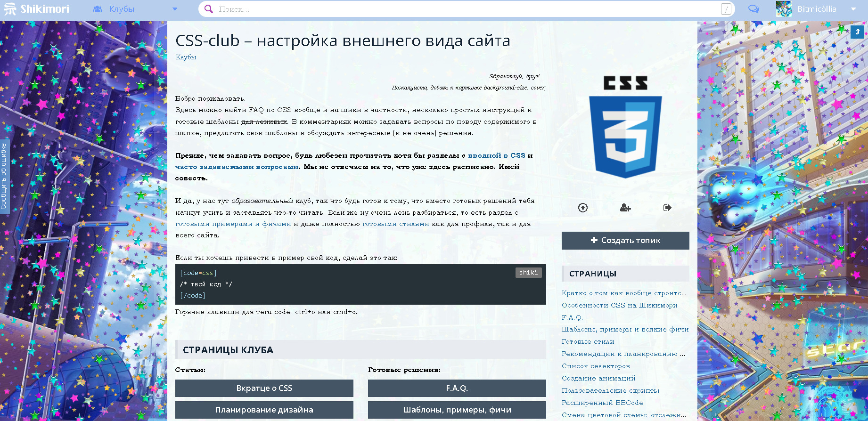Open the messages chat bubble icon

(x=753, y=9)
